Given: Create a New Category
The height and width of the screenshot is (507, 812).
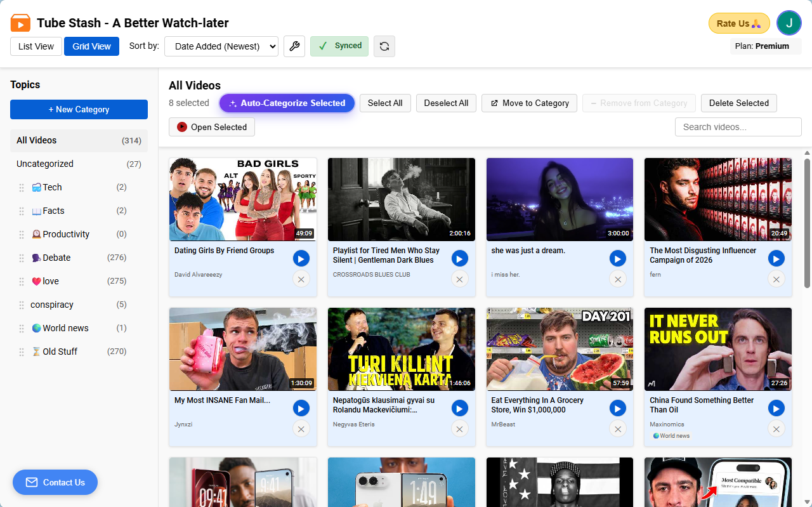Looking at the screenshot, I should pyautogui.click(x=79, y=109).
